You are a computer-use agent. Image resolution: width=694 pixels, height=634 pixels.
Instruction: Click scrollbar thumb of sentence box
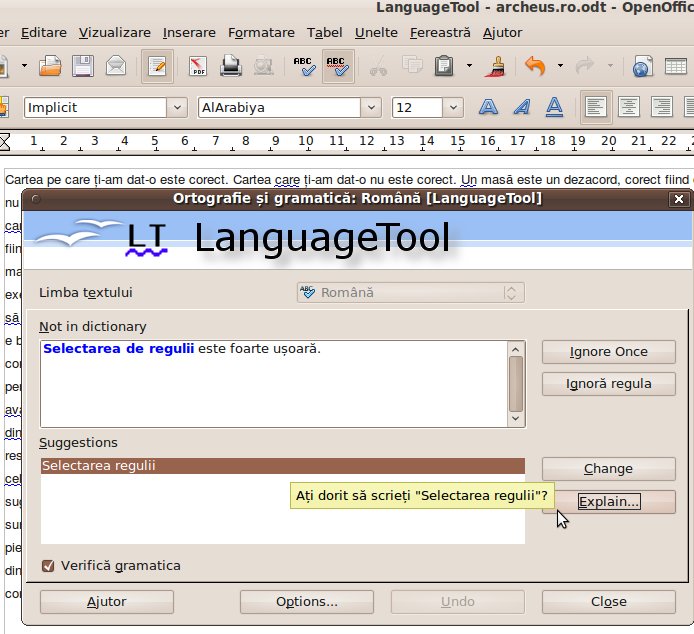click(516, 384)
